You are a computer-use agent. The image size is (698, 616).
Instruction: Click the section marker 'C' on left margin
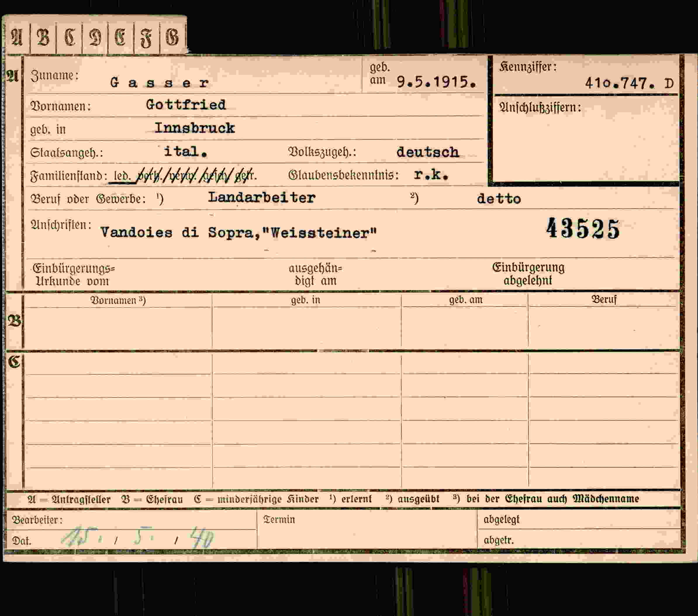(x=14, y=362)
